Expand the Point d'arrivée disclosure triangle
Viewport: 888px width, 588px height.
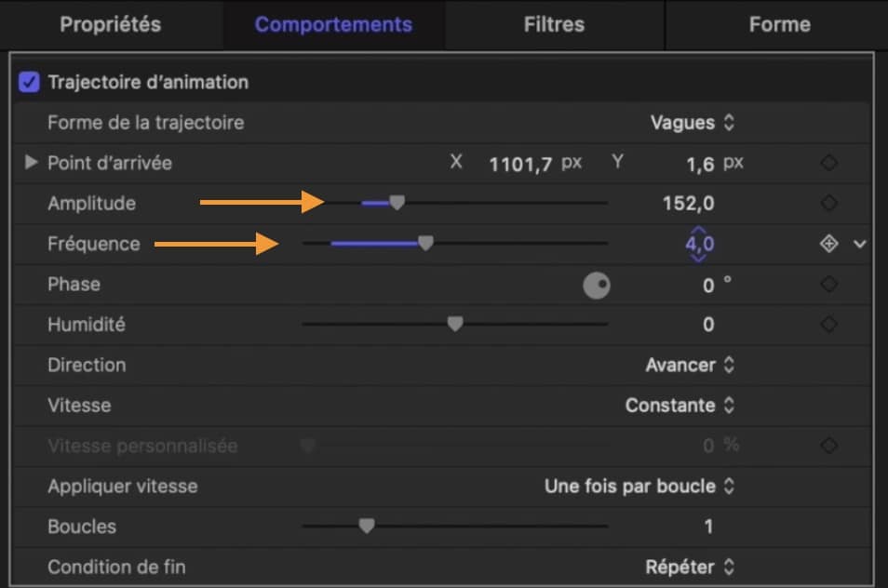click(31, 163)
